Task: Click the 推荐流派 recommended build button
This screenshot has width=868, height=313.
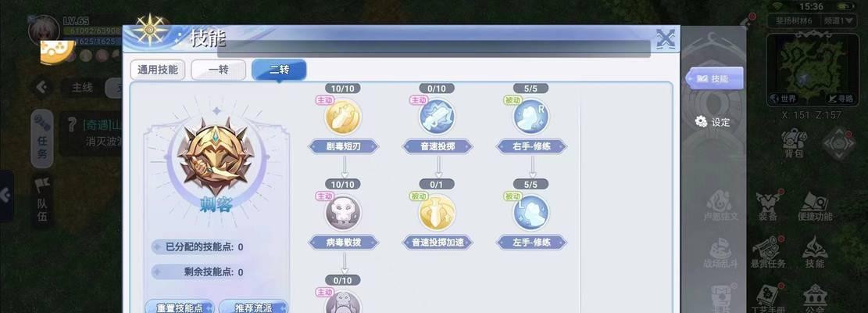Action: click(x=254, y=308)
